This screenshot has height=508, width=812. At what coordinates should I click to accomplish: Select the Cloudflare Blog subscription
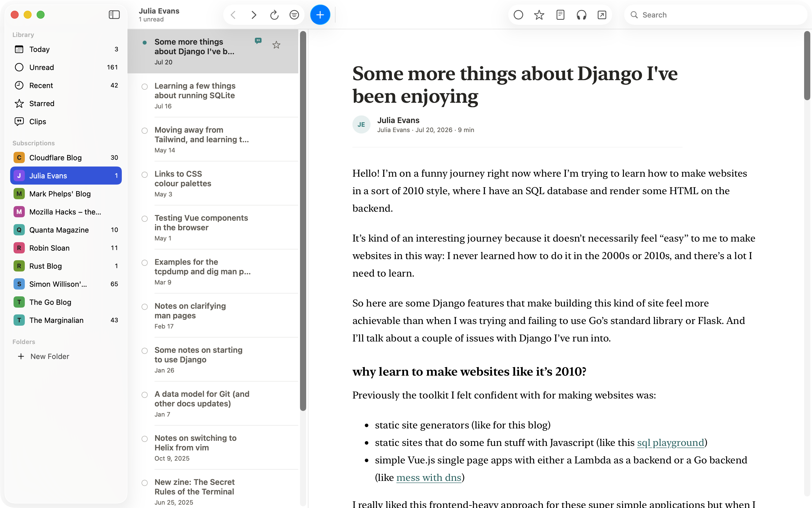[66, 157]
